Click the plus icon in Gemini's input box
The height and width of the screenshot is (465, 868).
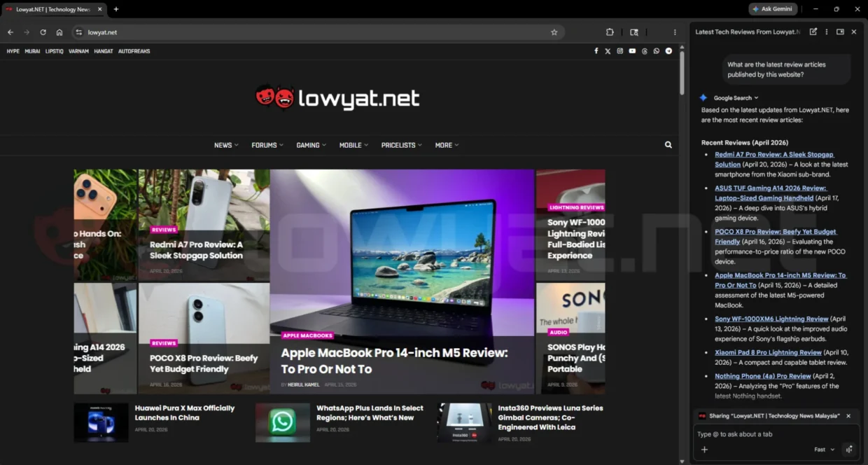(704, 449)
